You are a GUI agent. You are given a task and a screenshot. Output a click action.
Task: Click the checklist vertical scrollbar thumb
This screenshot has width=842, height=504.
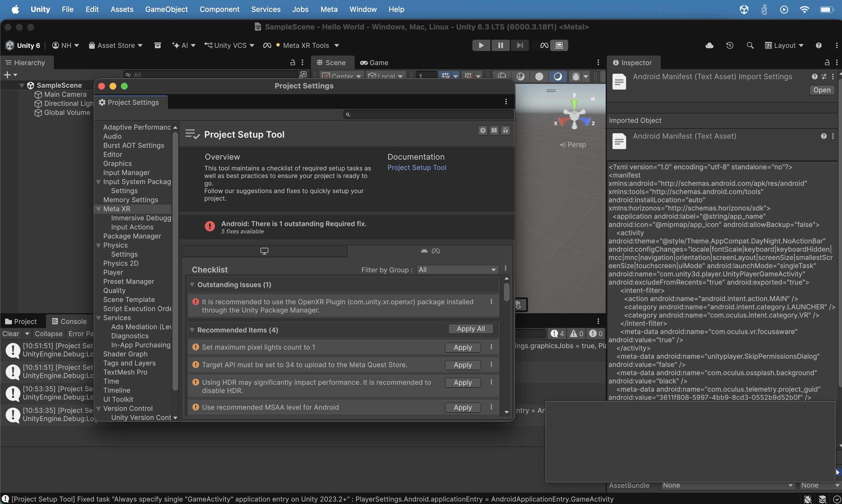tap(507, 292)
